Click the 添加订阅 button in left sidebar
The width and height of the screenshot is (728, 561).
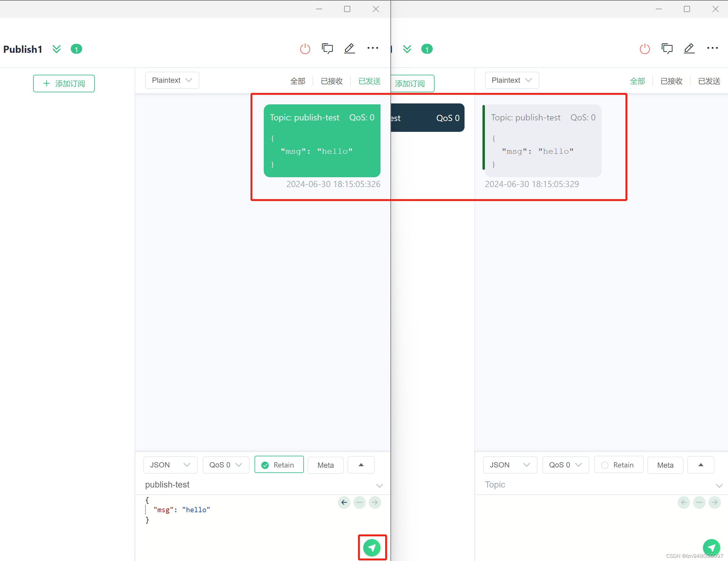[x=64, y=83]
